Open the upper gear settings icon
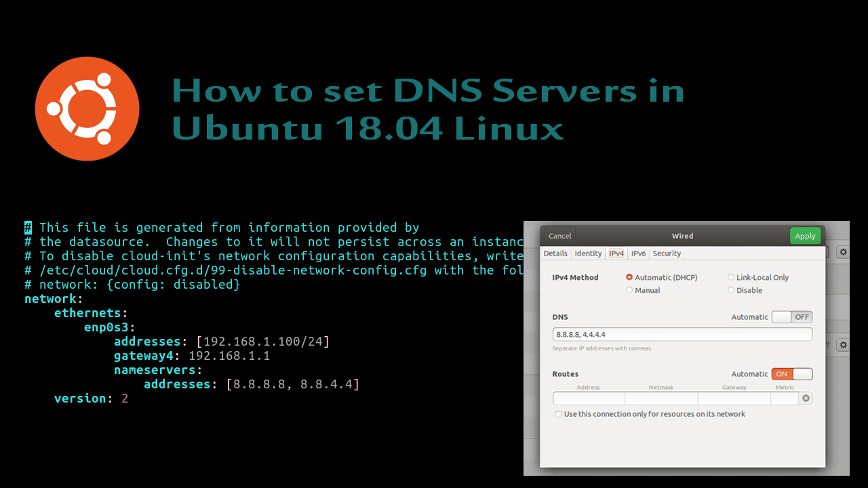868x488 pixels. pyautogui.click(x=843, y=252)
